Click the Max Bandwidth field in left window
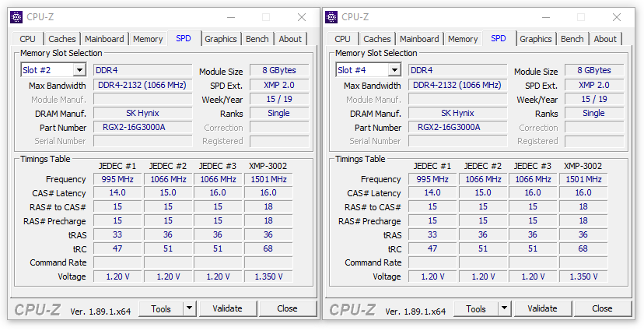The width and height of the screenshot is (644, 331). tap(142, 85)
